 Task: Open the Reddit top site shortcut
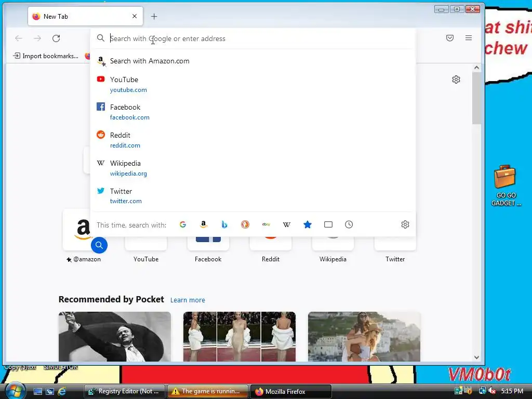pyautogui.click(x=270, y=249)
